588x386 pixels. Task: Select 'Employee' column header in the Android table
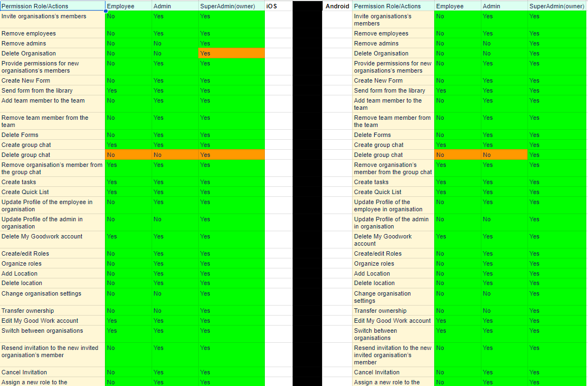458,6
